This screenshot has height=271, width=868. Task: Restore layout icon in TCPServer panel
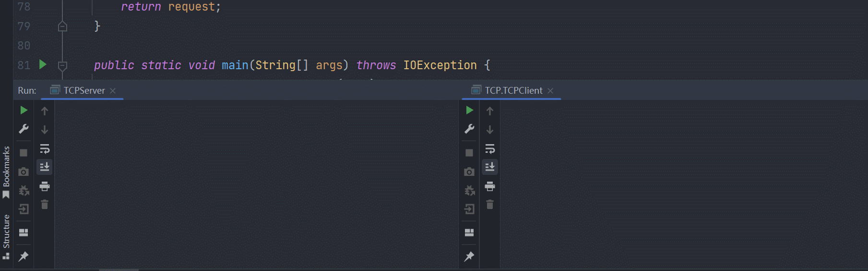(24, 233)
